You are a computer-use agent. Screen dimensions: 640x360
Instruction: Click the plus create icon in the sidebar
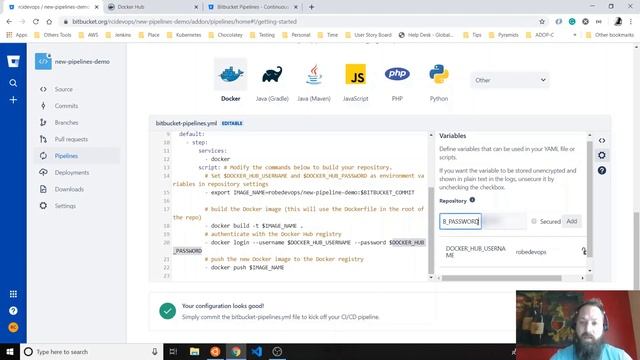pyautogui.click(x=13, y=100)
